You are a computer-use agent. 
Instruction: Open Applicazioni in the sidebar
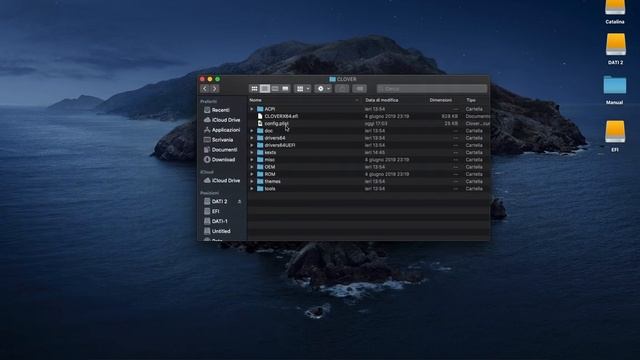222,130
